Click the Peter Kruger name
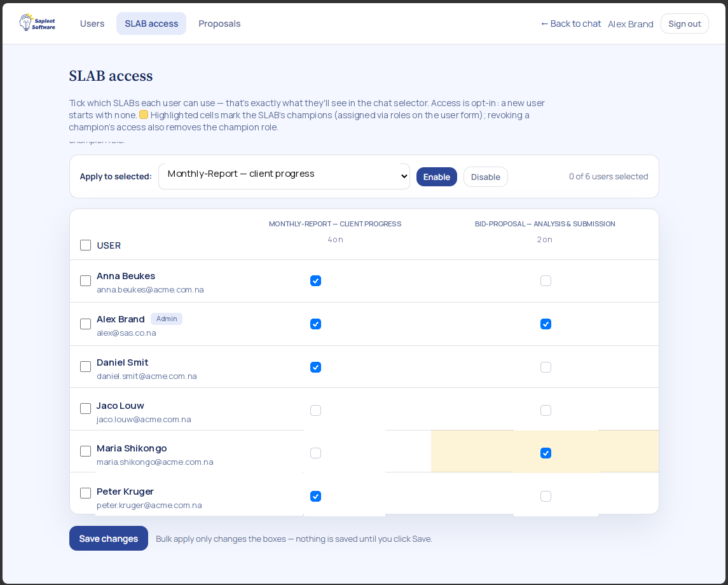This screenshot has height=585, width=728. (x=125, y=492)
